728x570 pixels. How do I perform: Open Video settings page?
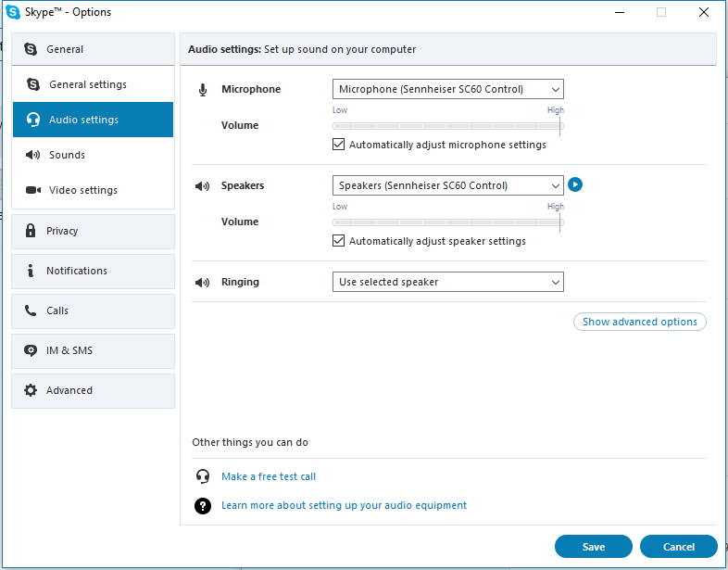click(x=93, y=190)
